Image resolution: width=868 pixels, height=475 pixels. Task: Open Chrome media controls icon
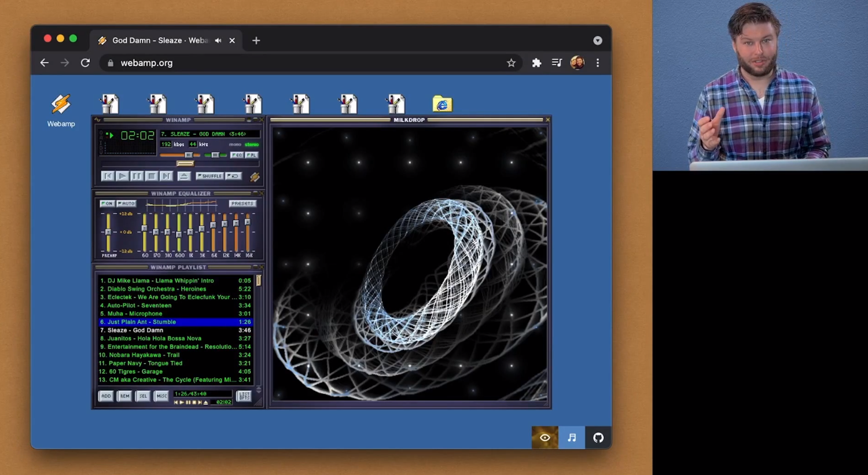click(557, 63)
